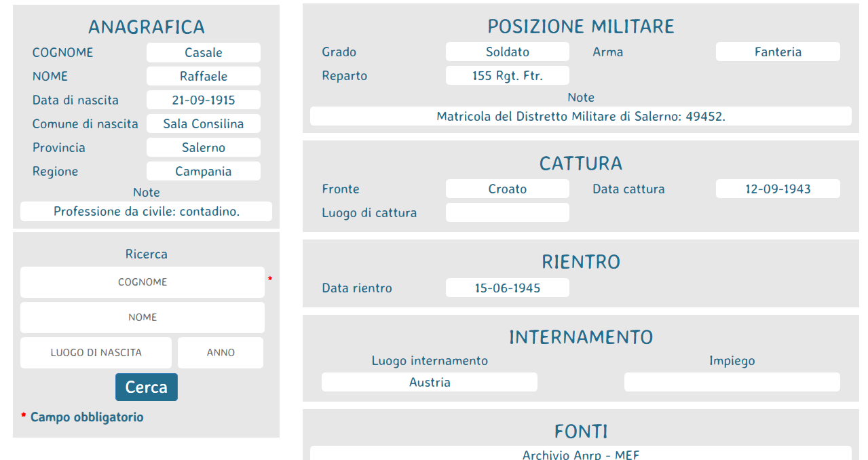Click the 'Data cattura' label

pos(628,189)
